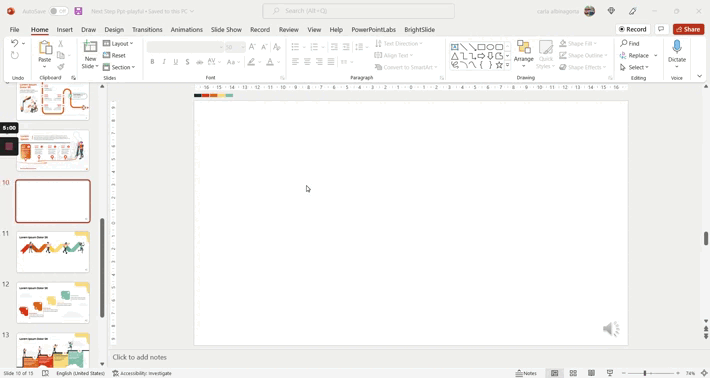This screenshot has height=378, width=710.
Task: Click the purple Save icon in title bar
Action: pos(78,11)
